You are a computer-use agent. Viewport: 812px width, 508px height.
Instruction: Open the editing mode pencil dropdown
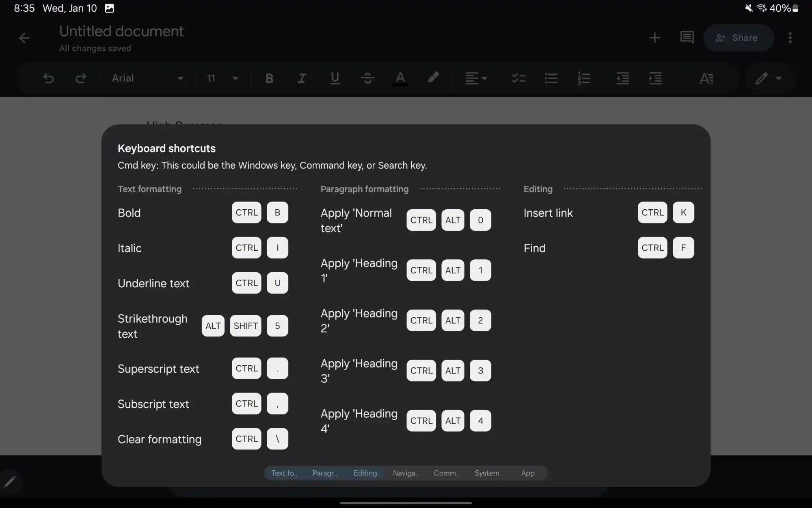coord(768,78)
